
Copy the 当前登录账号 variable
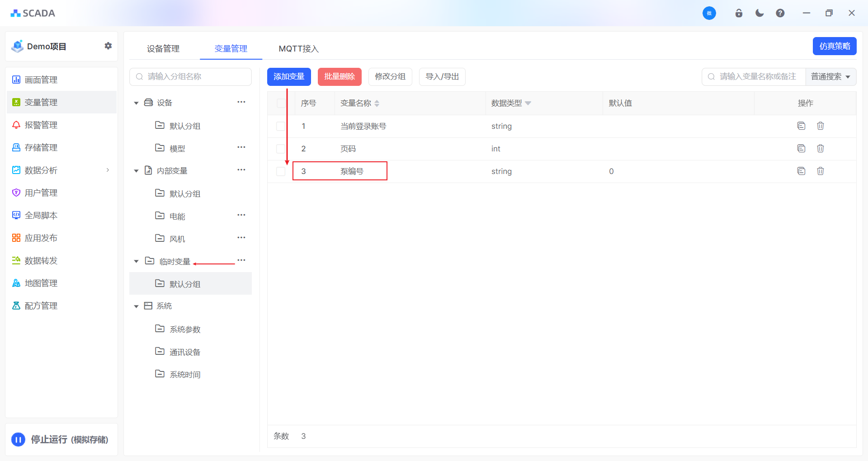pos(801,126)
